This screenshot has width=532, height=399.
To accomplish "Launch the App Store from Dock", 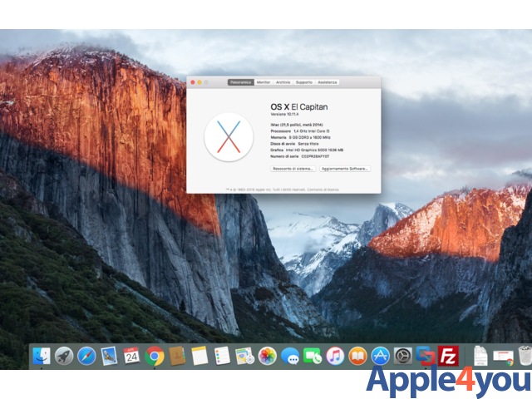I will click(381, 356).
